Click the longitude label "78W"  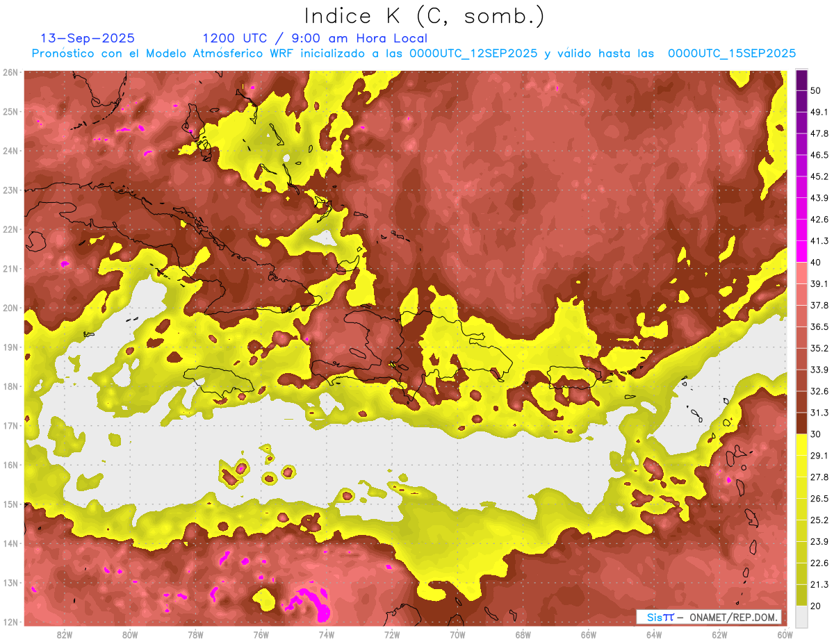(x=195, y=634)
